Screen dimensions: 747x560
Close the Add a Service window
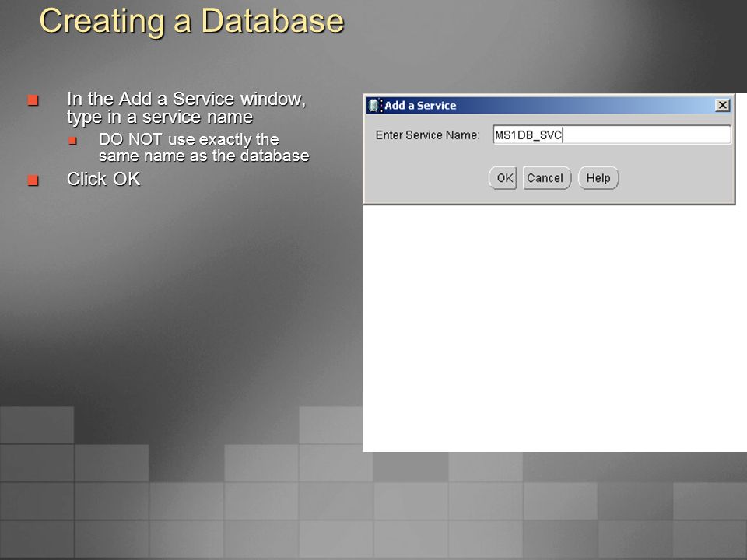[722, 105]
